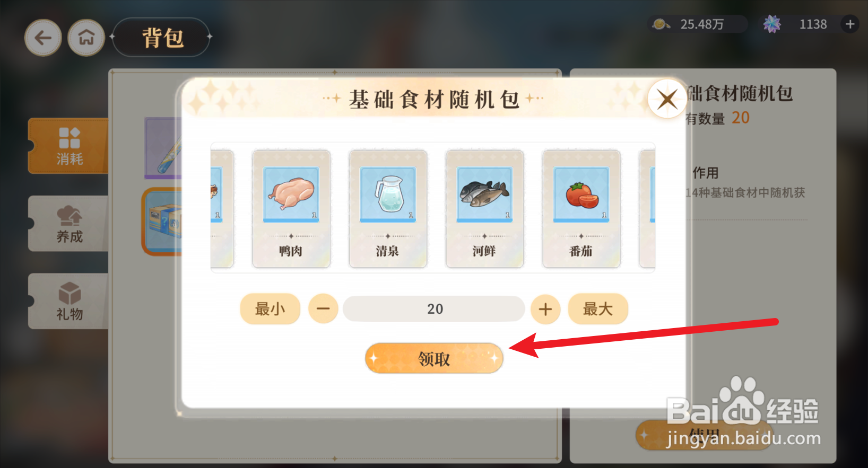
Task: Claim items with the 领取 button
Action: click(x=434, y=358)
